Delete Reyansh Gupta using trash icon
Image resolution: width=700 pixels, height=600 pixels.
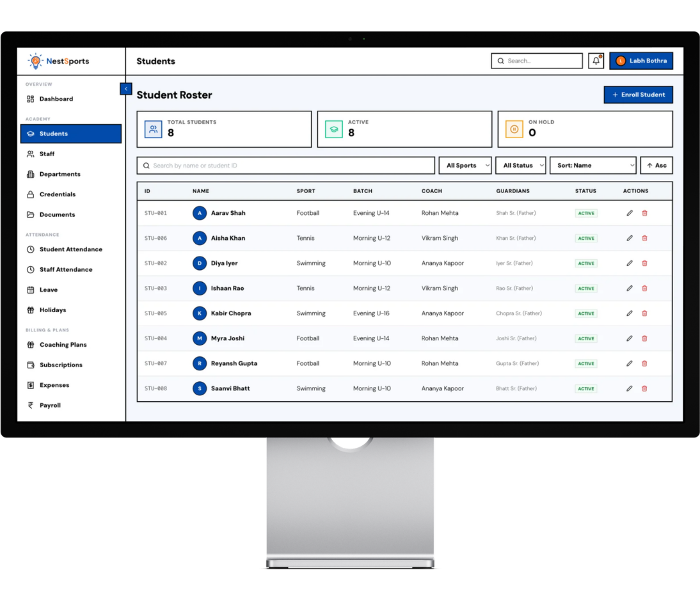[x=644, y=363]
